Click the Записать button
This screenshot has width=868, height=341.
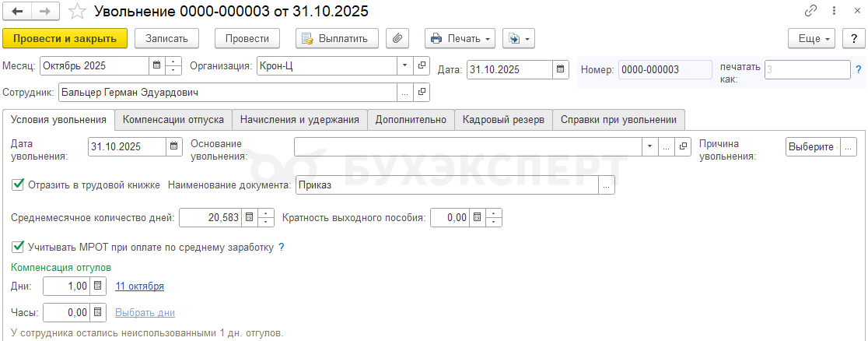(x=166, y=39)
